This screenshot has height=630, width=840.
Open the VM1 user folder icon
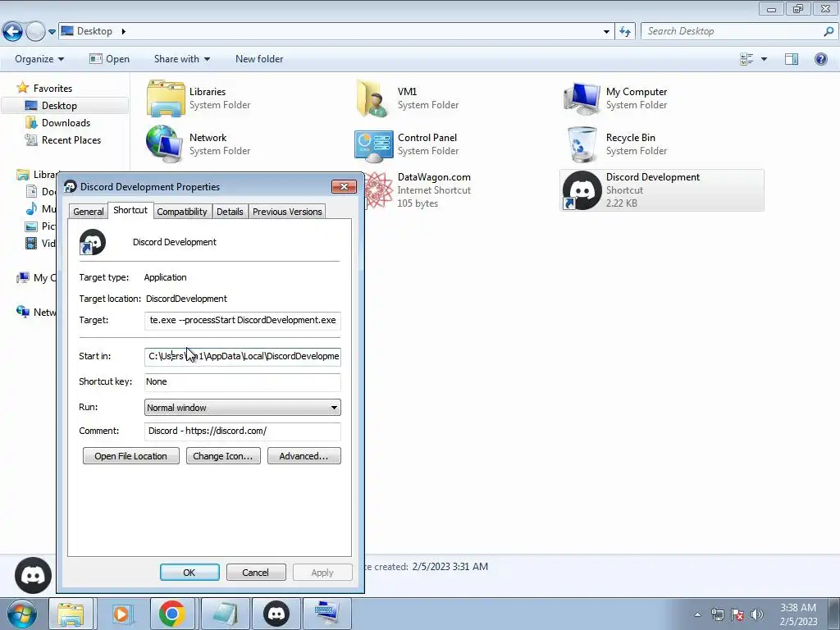(x=372, y=98)
